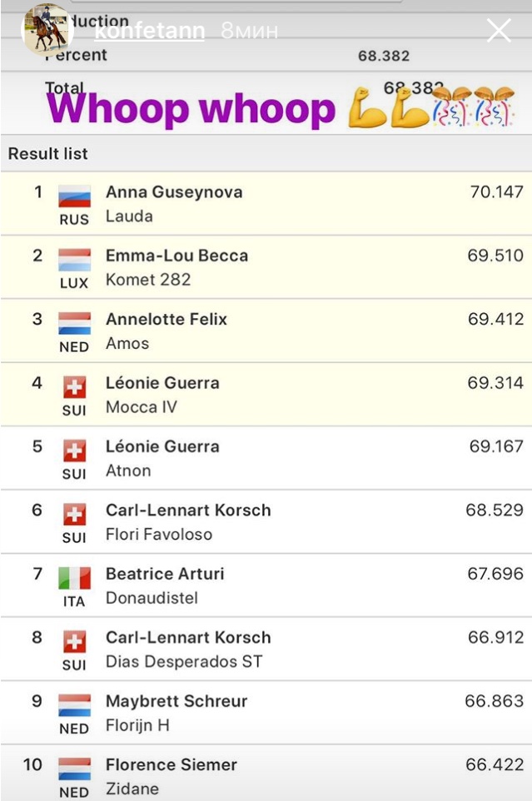This screenshot has height=801, width=532.
Task: Click the Netherlands flag beside Florence Siemer
Action: coord(74,769)
